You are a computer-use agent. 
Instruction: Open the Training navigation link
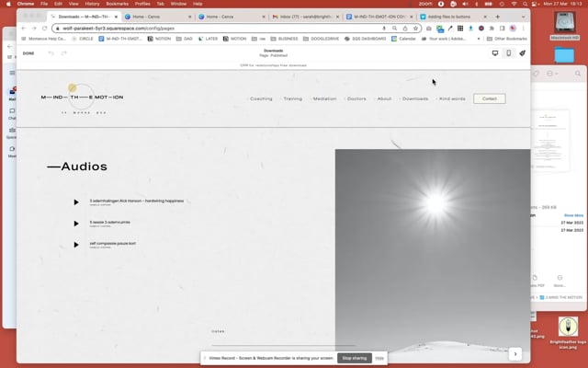coord(292,98)
